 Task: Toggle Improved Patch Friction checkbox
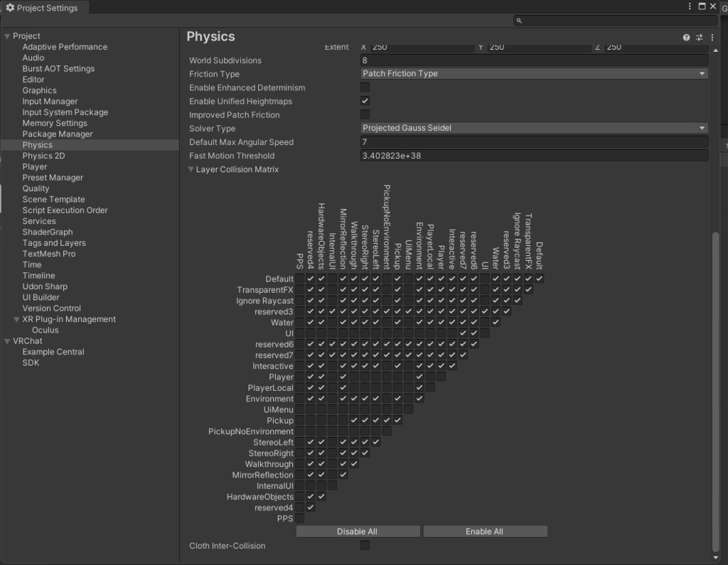365,114
